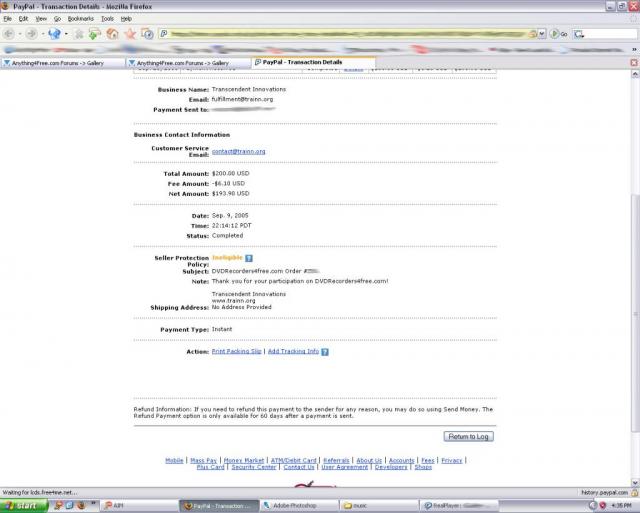Go to the Home page icon
The height and width of the screenshot is (513, 640).
(112, 34)
